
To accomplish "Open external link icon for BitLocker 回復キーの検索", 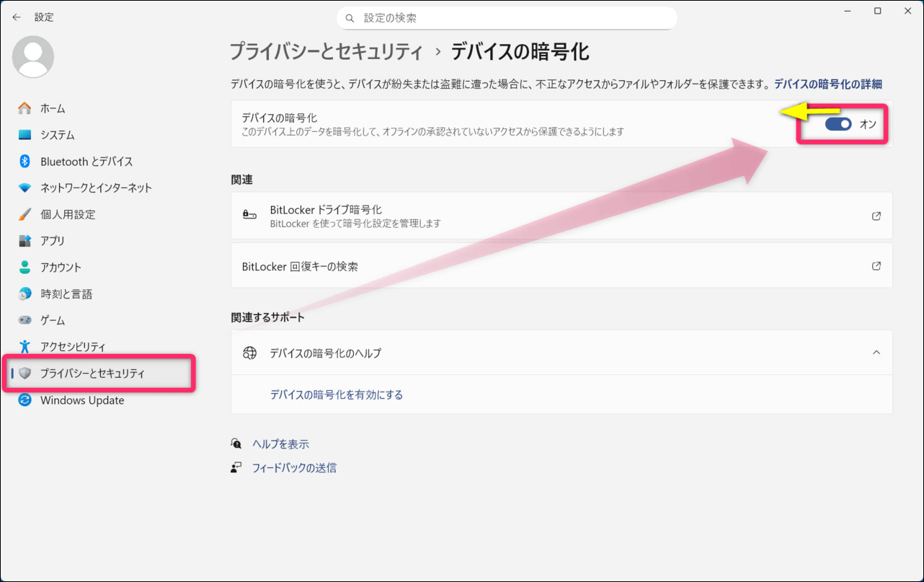I will pyautogui.click(x=876, y=266).
